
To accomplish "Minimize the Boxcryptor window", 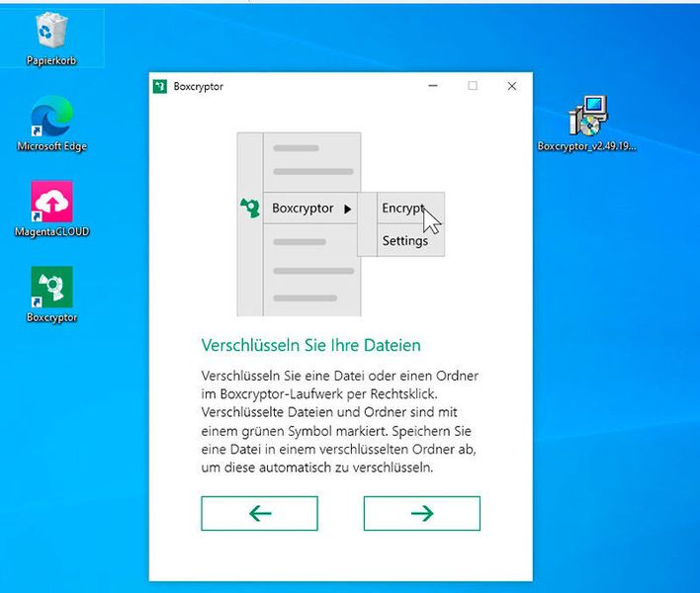I will tap(433, 86).
